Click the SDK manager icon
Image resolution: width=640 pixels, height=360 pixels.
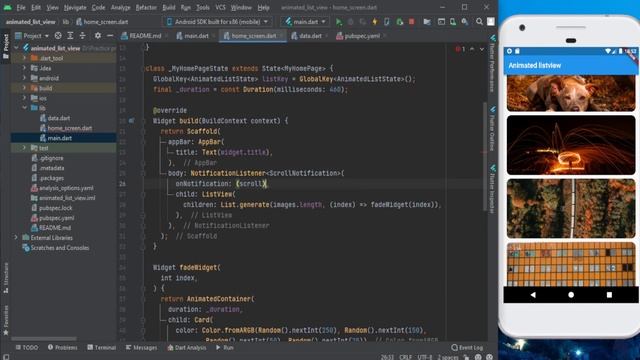(465, 22)
